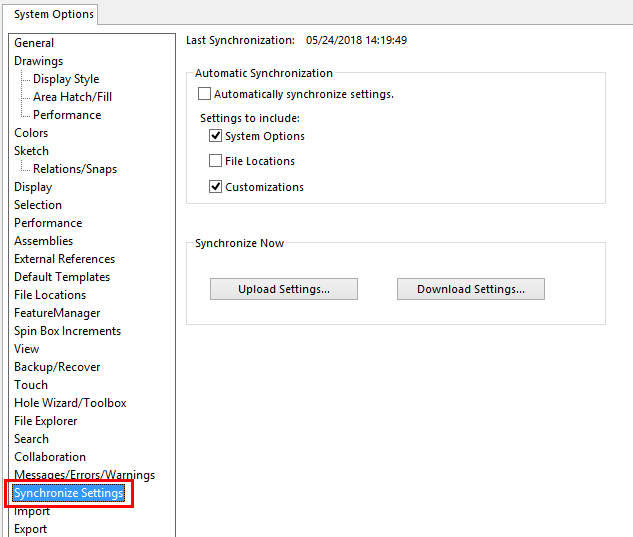Select Display Style under Drawings
The width and height of the screenshot is (633, 537).
coord(66,79)
